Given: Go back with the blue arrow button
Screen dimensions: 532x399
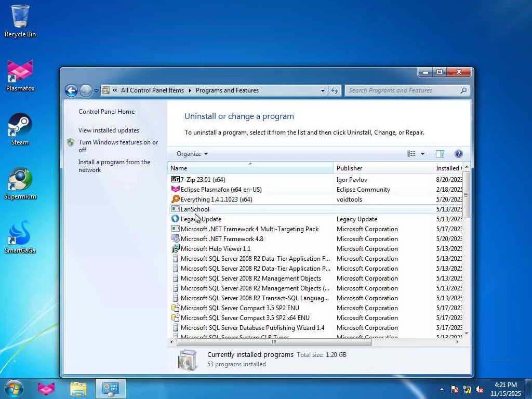Looking at the screenshot, I should pyautogui.click(x=71, y=90).
